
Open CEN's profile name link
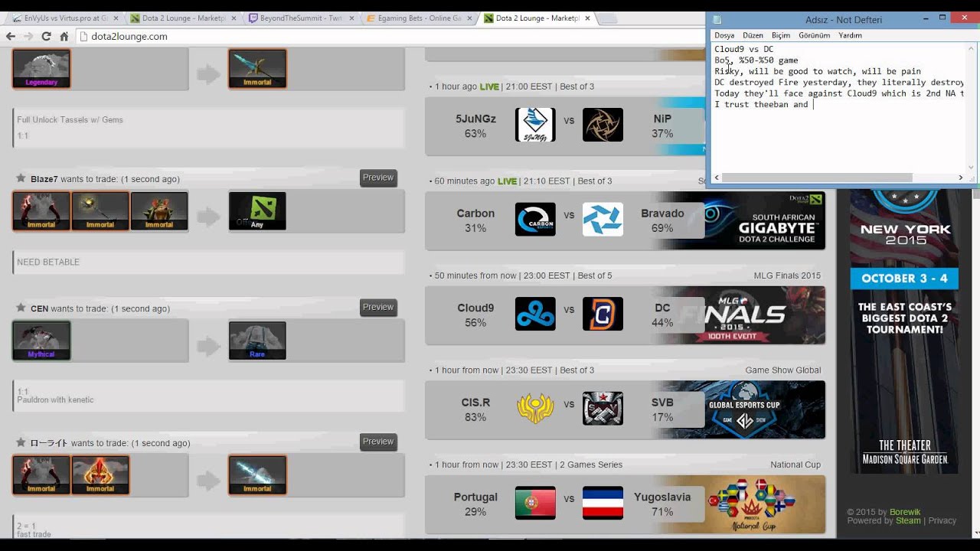coord(40,308)
